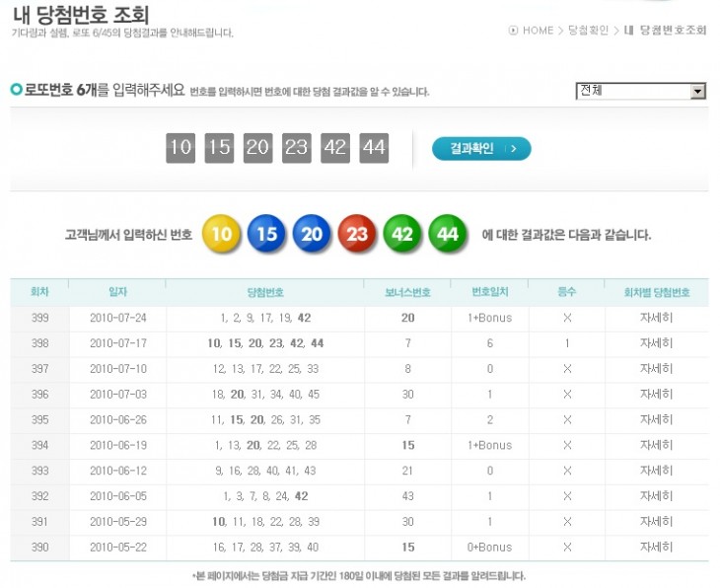Click green lotto ball 44
Screen dimensions: 720x588
pyautogui.click(x=447, y=234)
